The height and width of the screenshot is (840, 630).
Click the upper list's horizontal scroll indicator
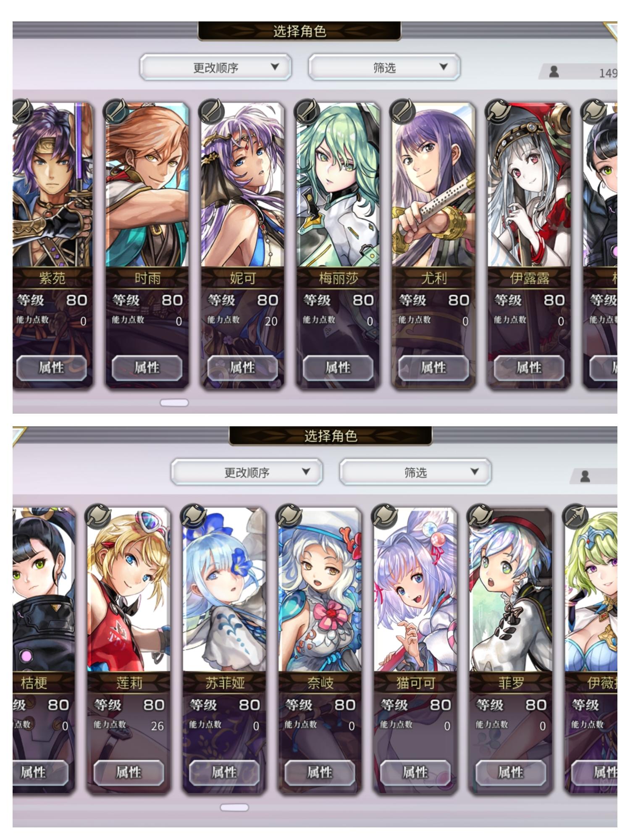click(174, 403)
